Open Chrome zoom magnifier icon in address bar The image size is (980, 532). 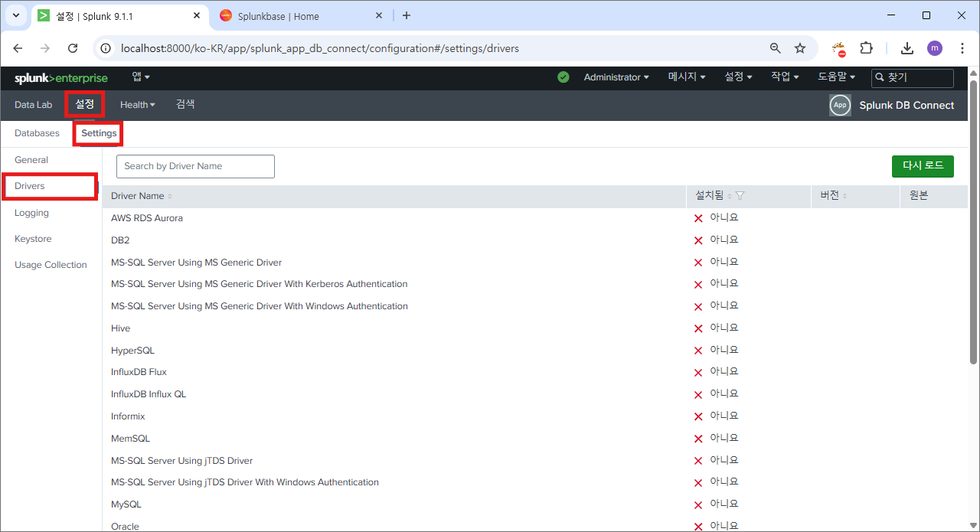776,48
